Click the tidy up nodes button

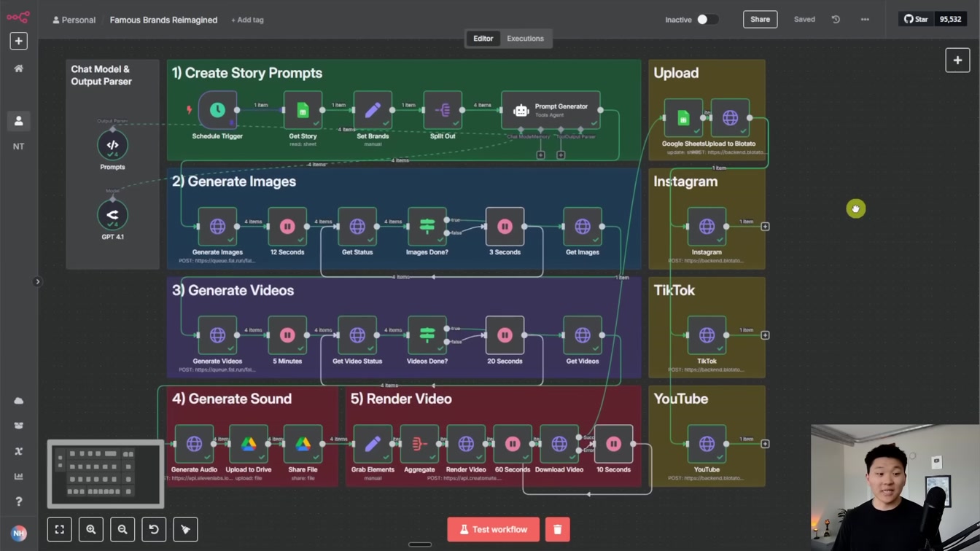[185, 529]
